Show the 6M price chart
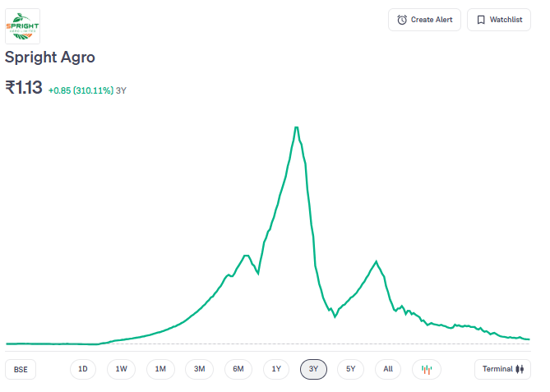Screen dimensions: 550x392 (238, 369)
